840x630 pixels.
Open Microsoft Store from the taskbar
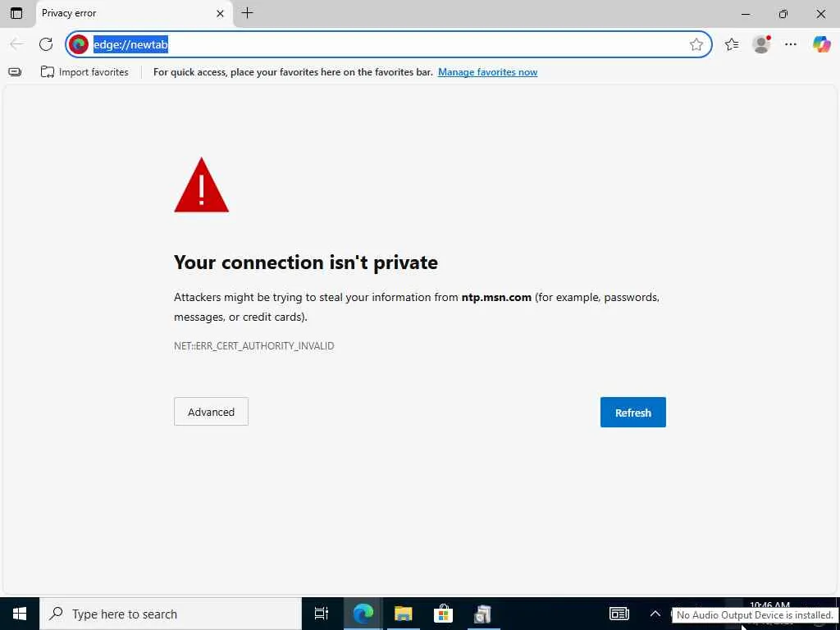click(443, 614)
